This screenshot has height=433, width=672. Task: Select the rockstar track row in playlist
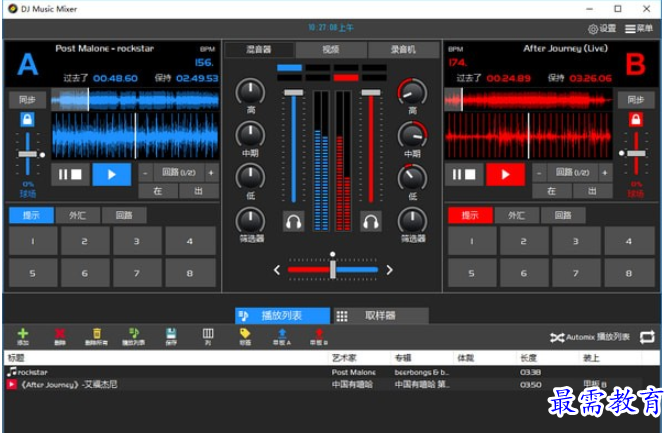coord(332,372)
